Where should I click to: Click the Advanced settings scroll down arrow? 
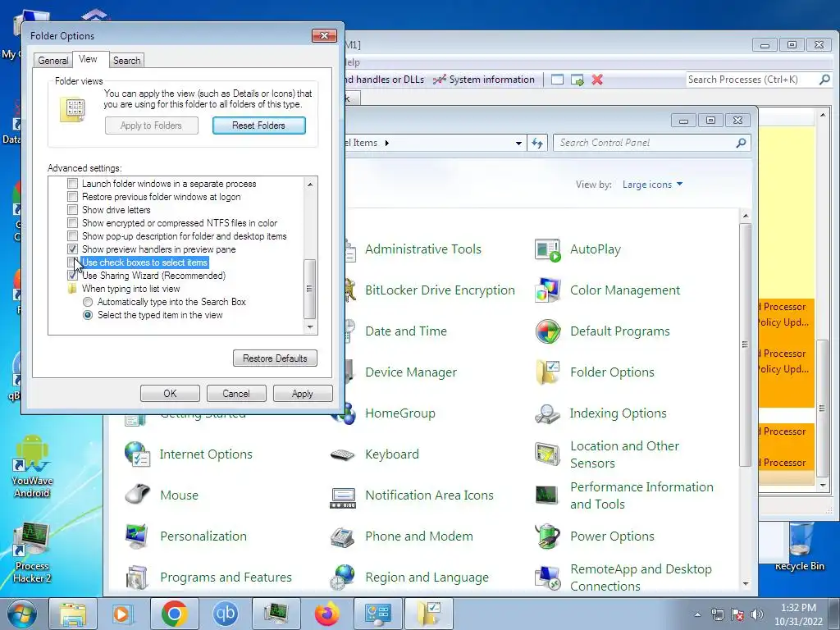(309, 326)
